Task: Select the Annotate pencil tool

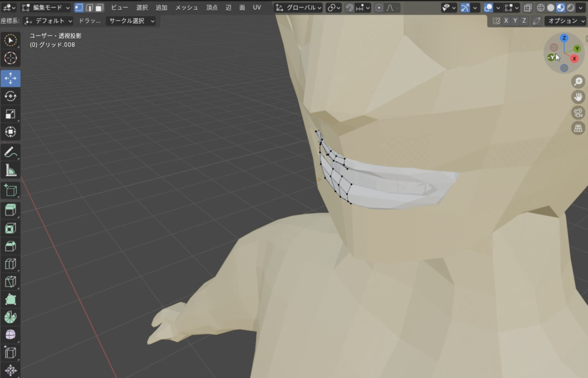Action: point(10,152)
